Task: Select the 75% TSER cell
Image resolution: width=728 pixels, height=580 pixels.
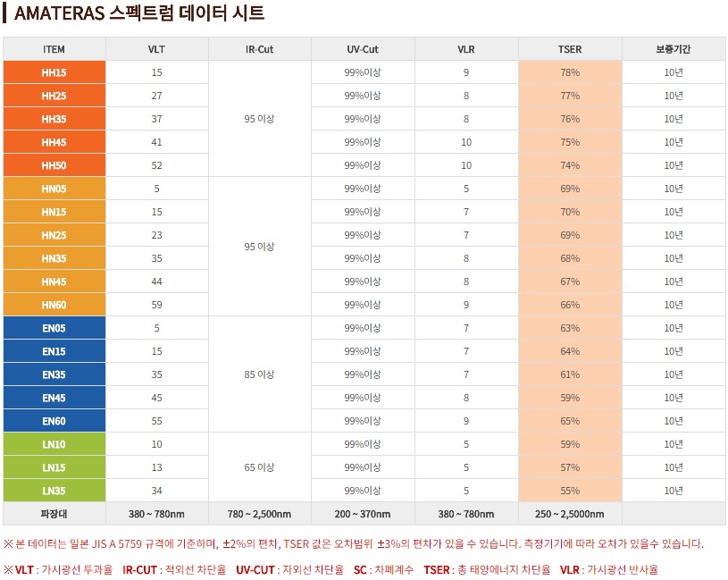Action: (570, 142)
